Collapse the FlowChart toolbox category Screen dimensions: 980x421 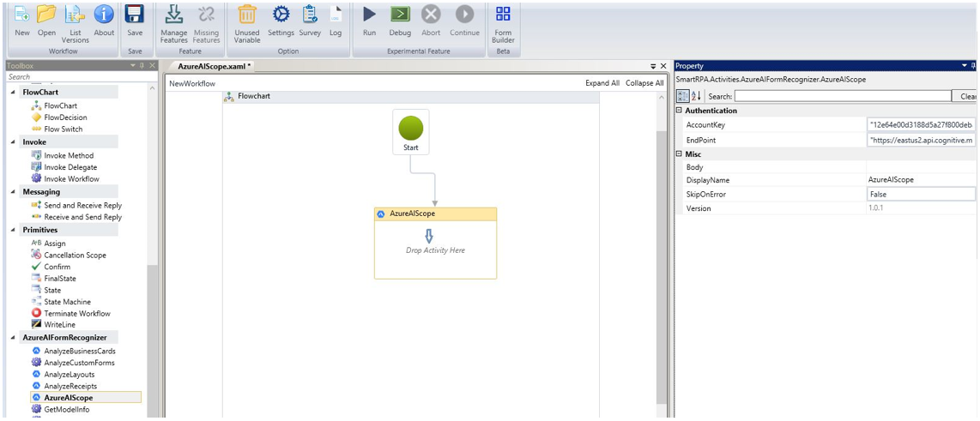(x=14, y=93)
